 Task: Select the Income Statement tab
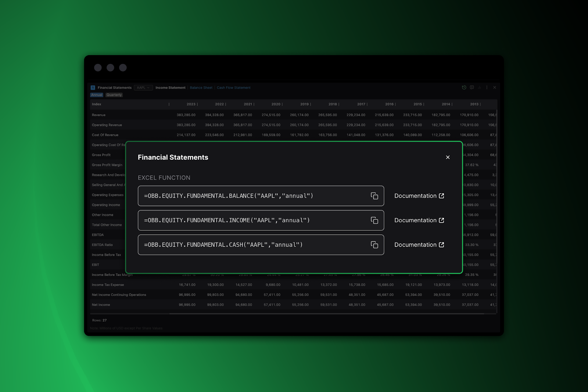(170, 88)
